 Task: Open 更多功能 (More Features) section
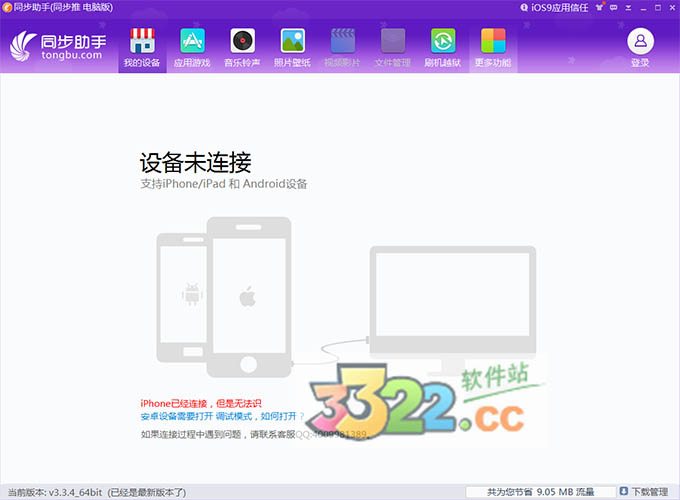click(493, 47)
